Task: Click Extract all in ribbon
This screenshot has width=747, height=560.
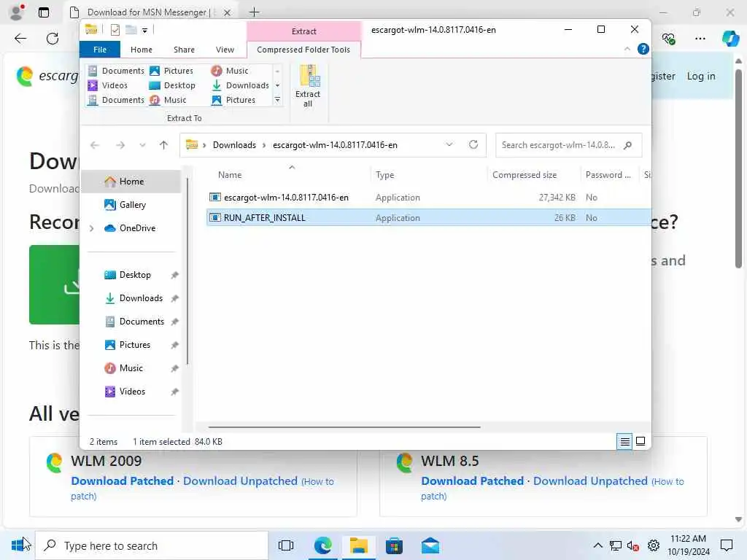Action: point(308,86)
